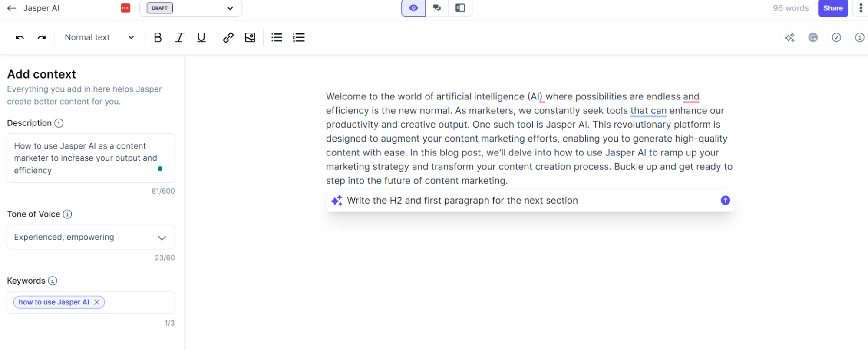868x350 pixels.
Task: Click the checkmark circle icon in toolbar
Action: coord(836,38)
